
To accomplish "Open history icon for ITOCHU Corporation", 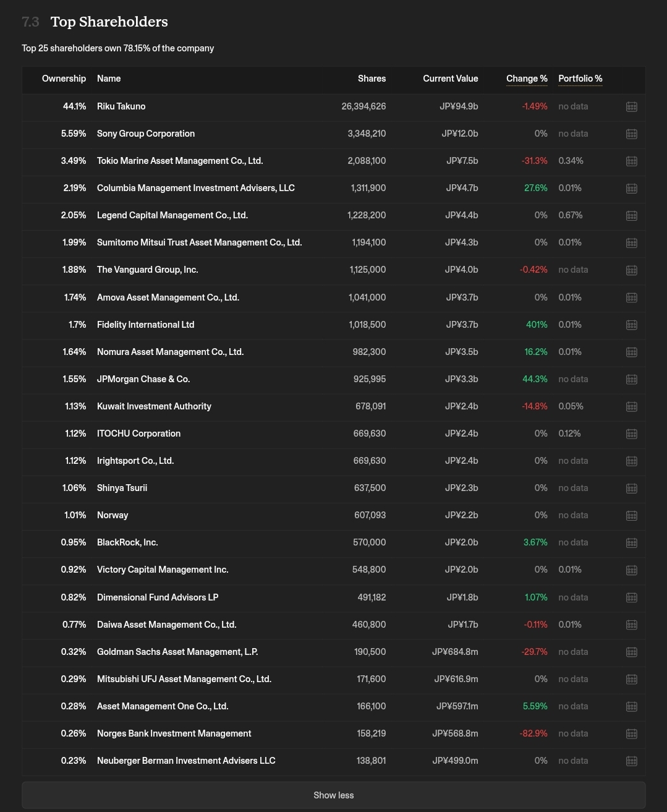I will [631, 434].
